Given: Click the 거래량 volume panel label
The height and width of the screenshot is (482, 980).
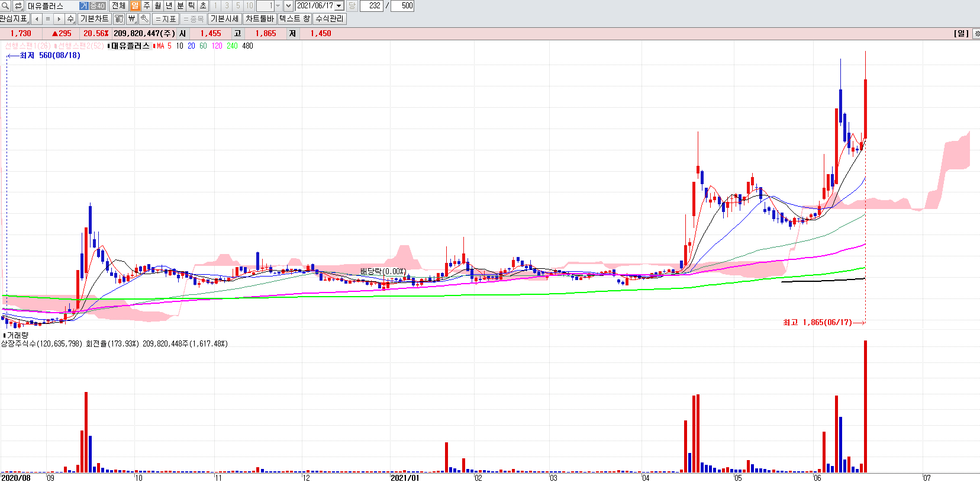Looking at the screenshot, I should tap(17, 335).
